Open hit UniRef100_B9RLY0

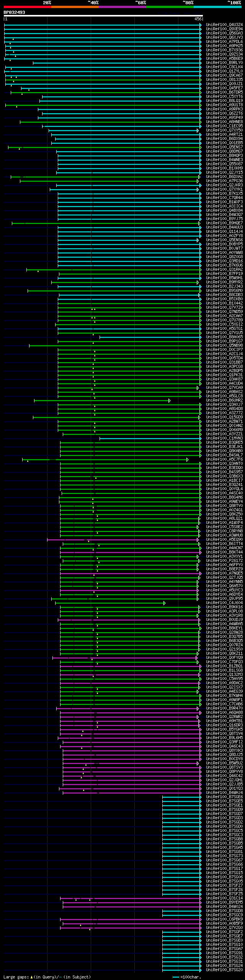(224, 63)
